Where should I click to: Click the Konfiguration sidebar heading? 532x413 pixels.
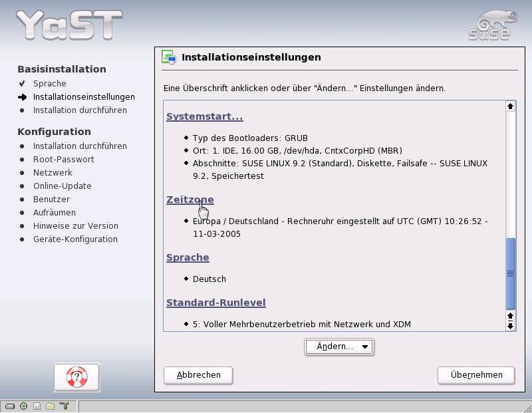coord(55,132)
